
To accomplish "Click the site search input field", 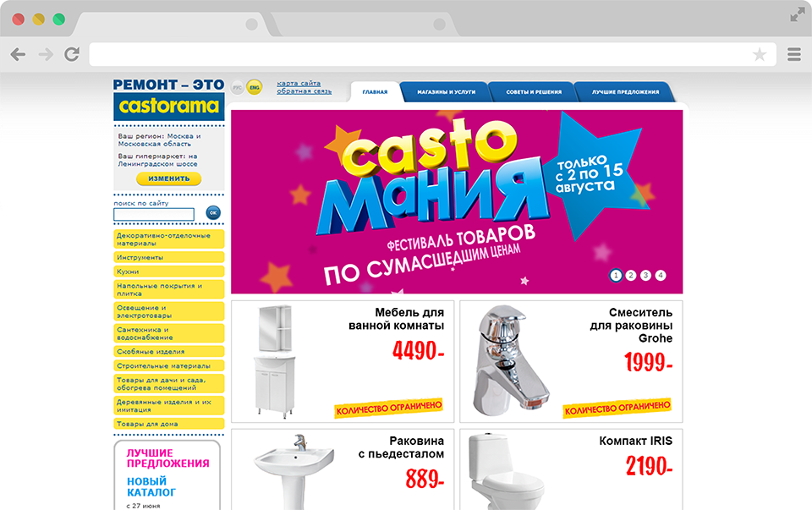I will pos(154,214).
